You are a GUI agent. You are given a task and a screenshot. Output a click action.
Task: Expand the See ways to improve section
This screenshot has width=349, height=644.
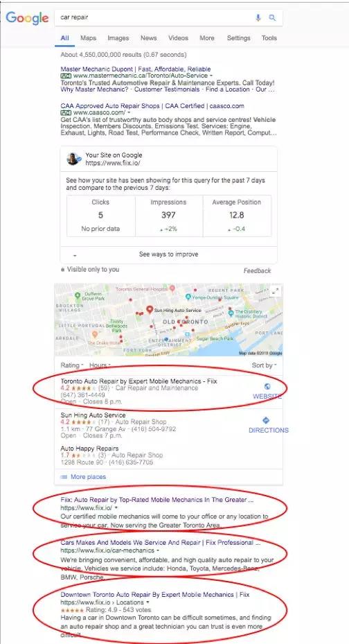pyautogui.click(x=168, y=254)
